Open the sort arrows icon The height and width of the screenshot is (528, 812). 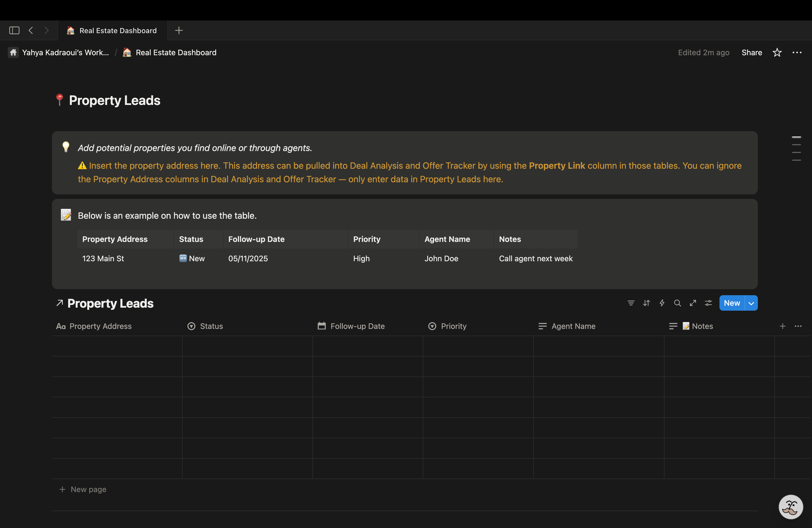(646, 303)
